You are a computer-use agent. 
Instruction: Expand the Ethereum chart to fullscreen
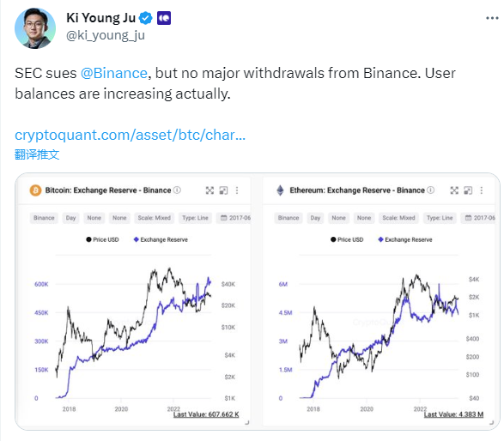(x=454, y=190)
